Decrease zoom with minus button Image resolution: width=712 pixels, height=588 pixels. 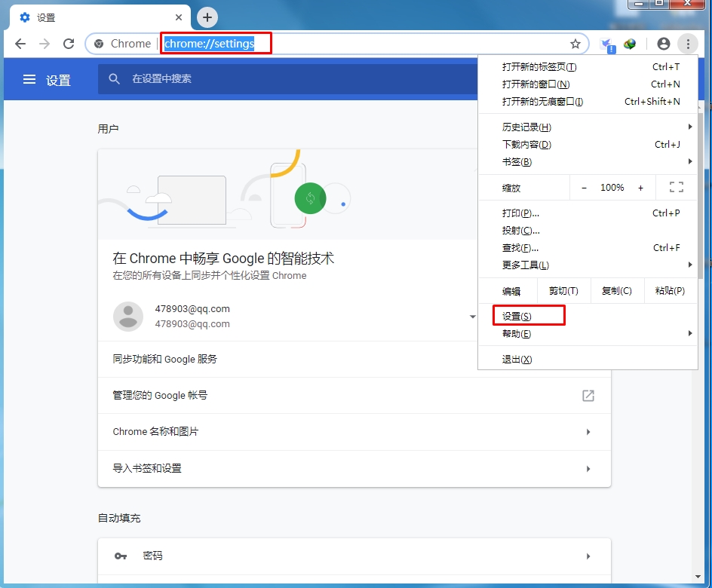pos(584,188)
